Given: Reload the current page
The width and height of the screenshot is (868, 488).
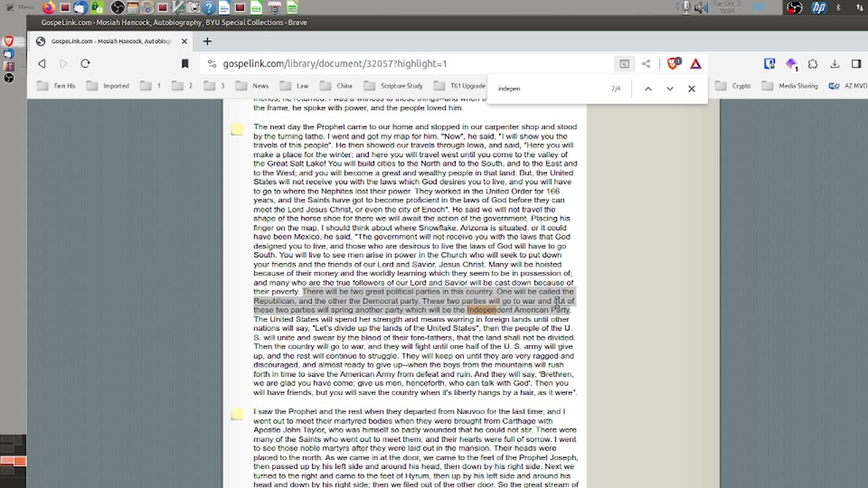Looking at the screenshot, I should pos(85,64).
